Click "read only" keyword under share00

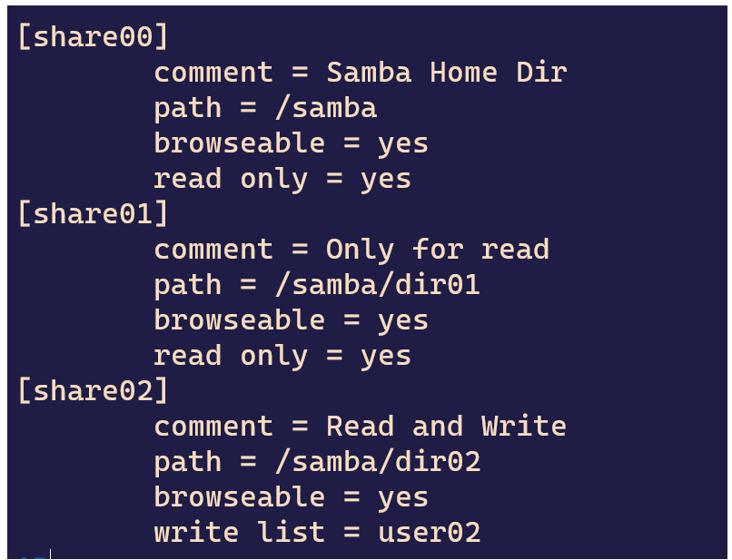click(230, 179)
